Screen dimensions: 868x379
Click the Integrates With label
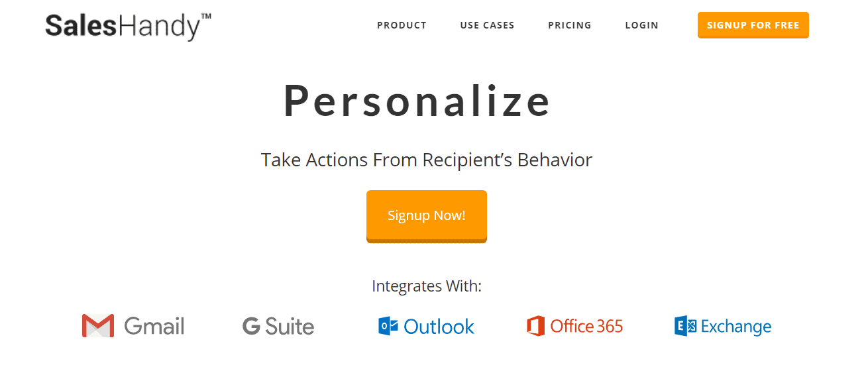click(426, 286)
